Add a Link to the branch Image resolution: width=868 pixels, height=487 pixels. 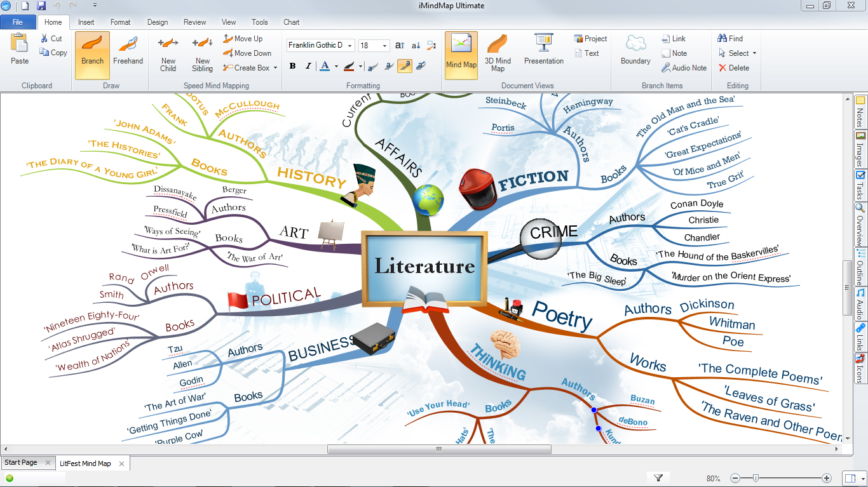coord(674,39)
